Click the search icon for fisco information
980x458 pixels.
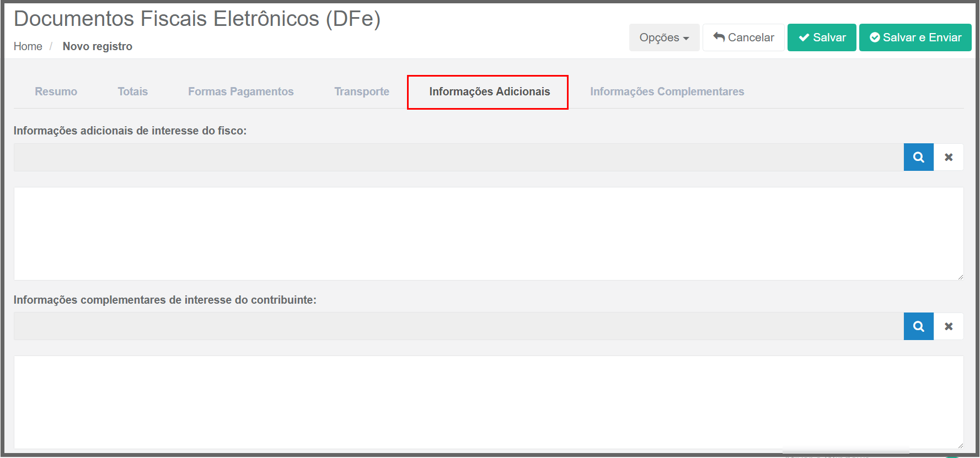click(918, 157)
